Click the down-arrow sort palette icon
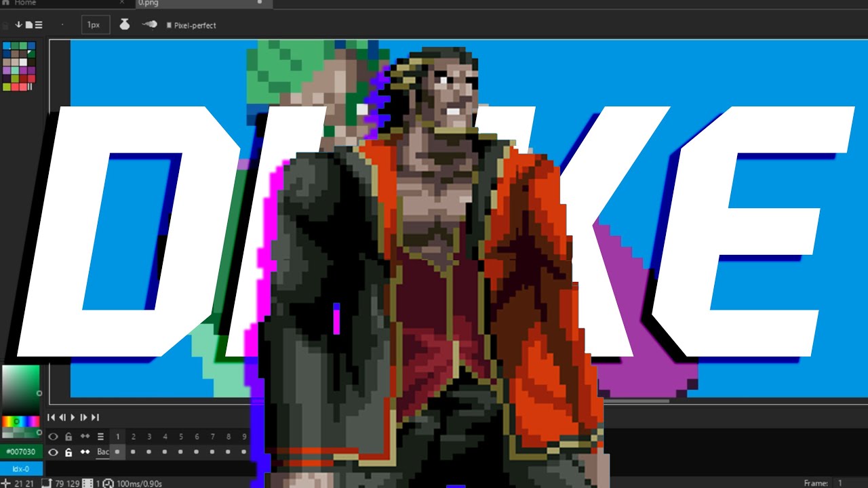The height and width of the screenshot is (488, 868). point(18,25)
